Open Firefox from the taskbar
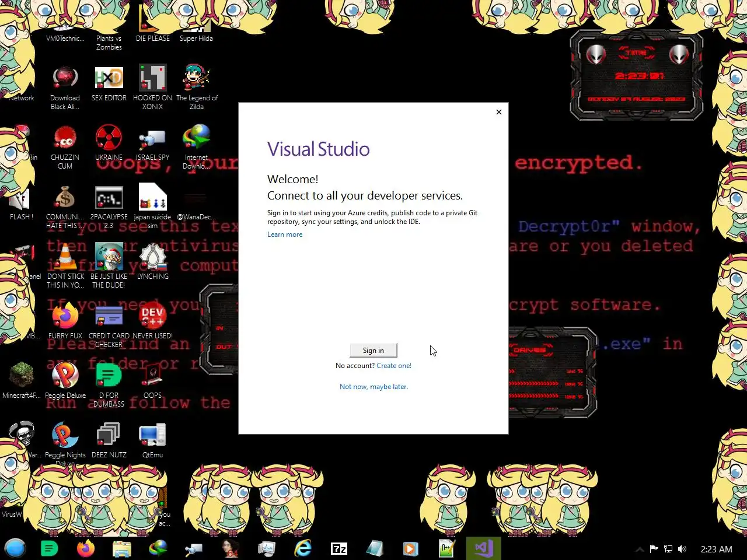This screenshot has height=560, width=747. click(x=86, y=548)
